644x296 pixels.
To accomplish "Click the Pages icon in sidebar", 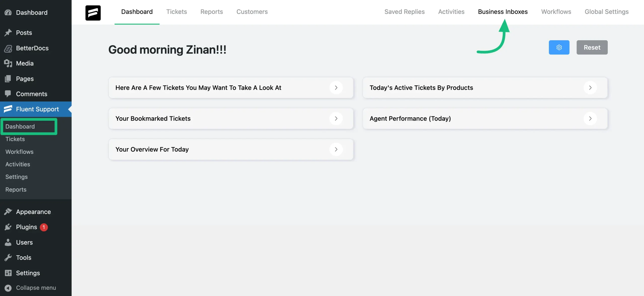I will 8,79.
